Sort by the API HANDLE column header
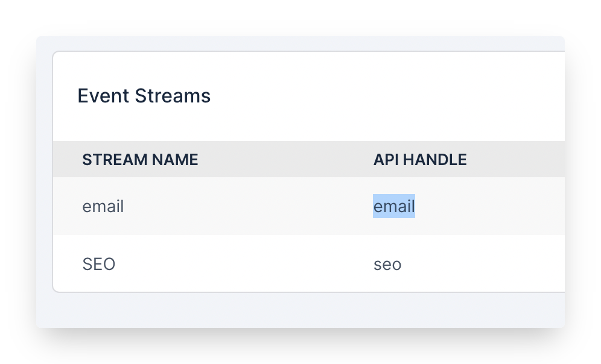Viewport: 601px width, 364px height. coord(420,160)
